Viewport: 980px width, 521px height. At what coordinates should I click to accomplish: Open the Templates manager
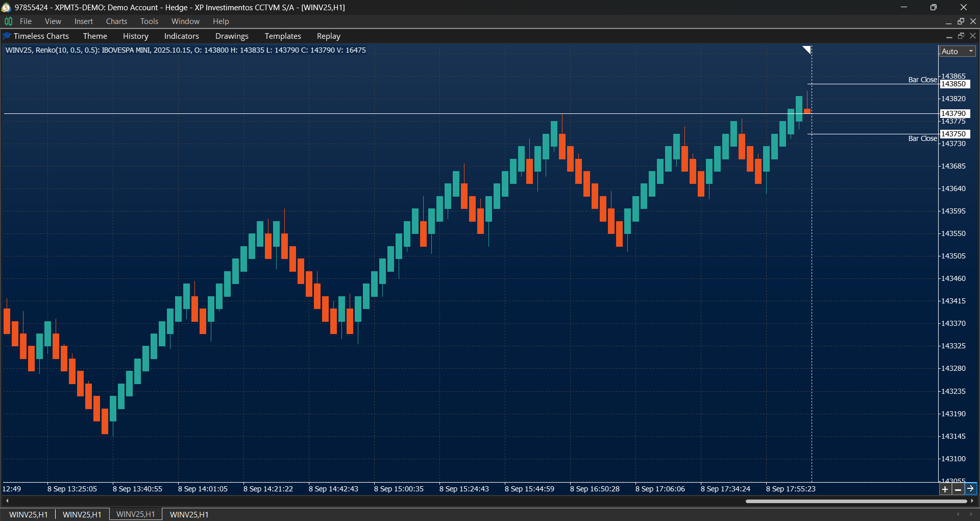282,36
